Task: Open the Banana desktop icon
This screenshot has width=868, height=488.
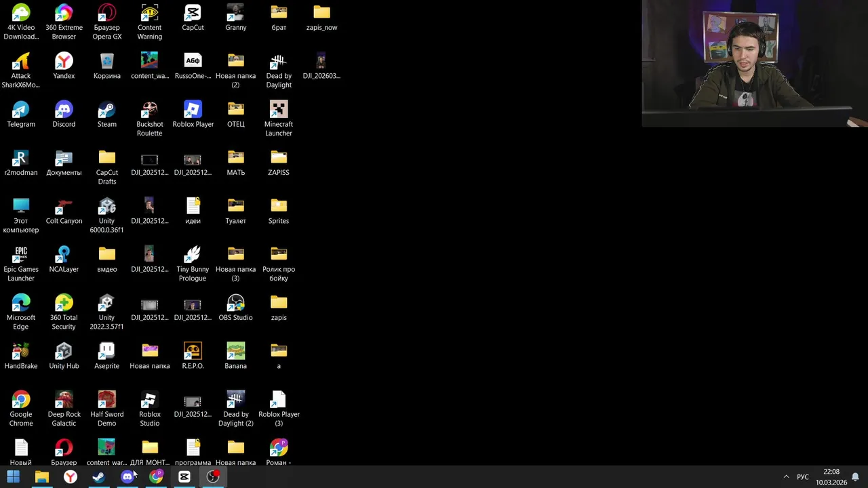Action: pos(235,356)
